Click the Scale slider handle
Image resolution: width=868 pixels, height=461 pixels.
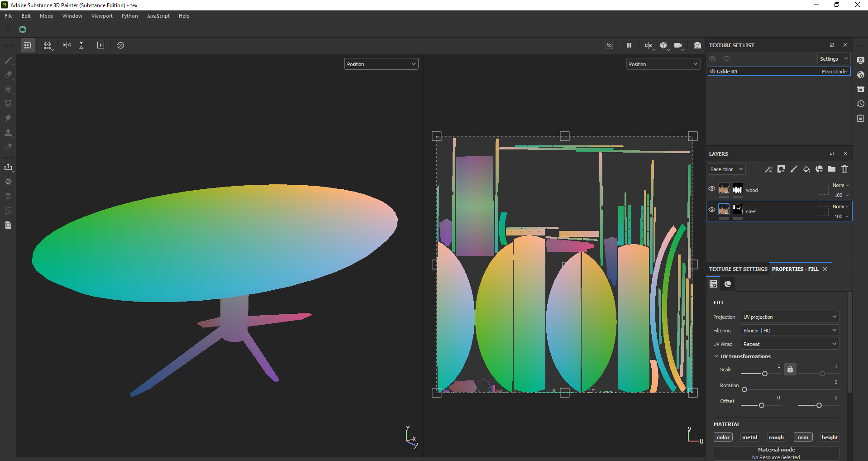coord(765,374)
